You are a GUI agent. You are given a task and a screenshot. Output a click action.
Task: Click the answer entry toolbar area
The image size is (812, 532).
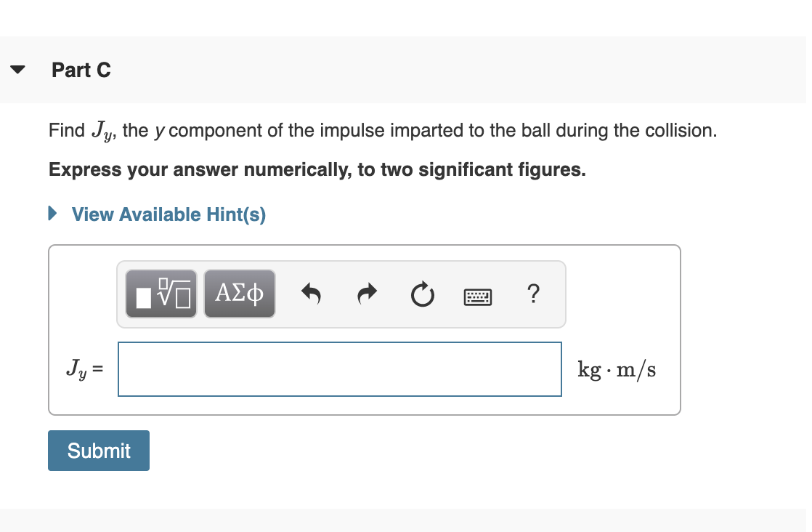[341, 294]
